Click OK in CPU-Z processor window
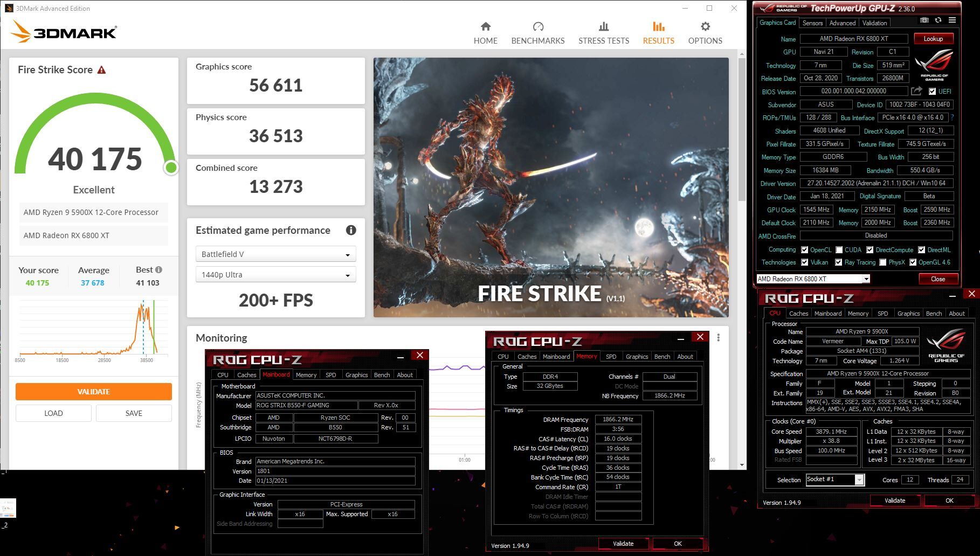980x556 pixels. 949,501
